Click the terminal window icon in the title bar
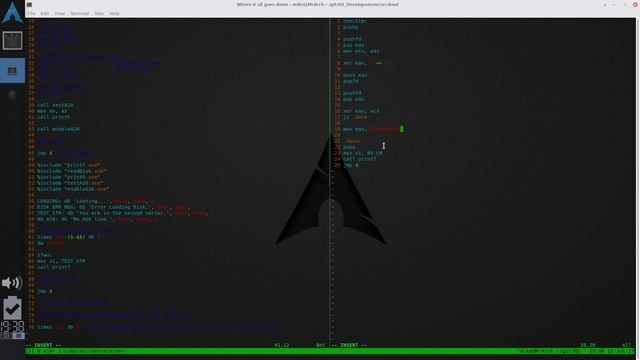Image resolution: width=640 pixels, height=360 pixels. click(x=29, y=4)
